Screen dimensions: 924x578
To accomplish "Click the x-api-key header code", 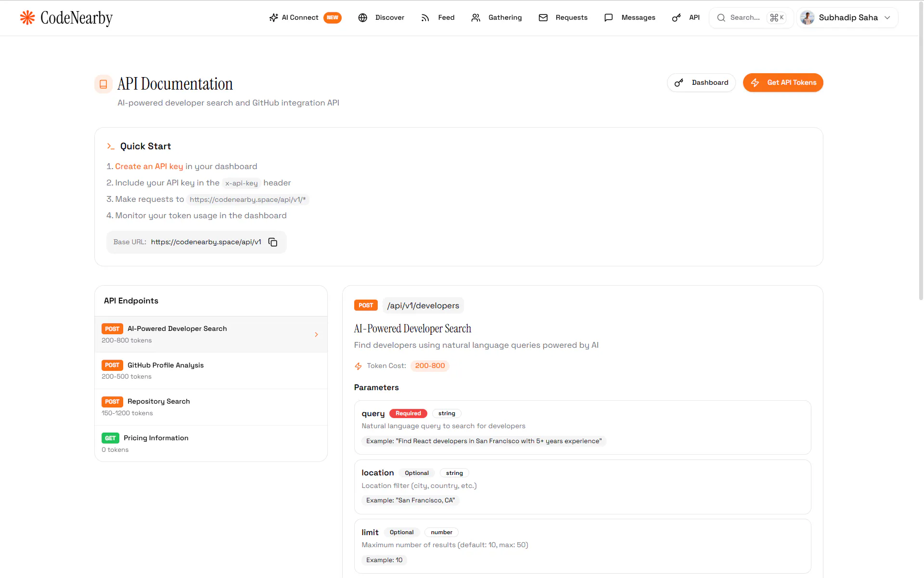I will 242,184.
